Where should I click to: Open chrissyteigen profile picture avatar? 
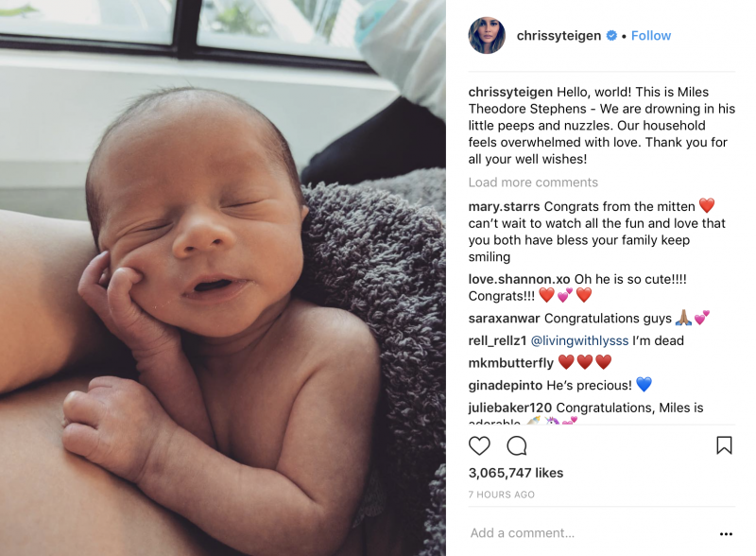487,35
